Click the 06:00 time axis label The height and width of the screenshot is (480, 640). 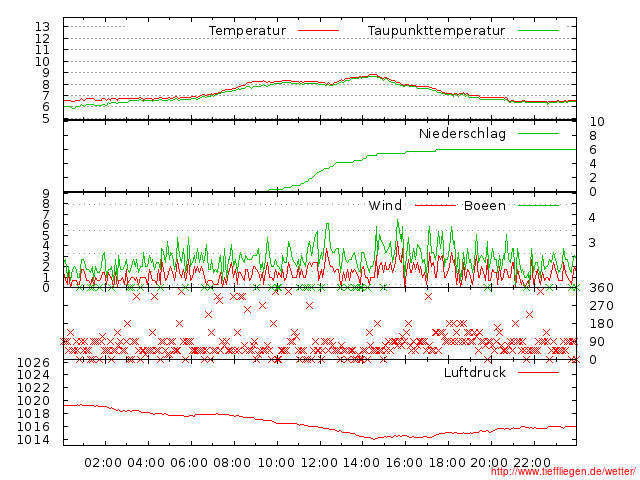189,463
